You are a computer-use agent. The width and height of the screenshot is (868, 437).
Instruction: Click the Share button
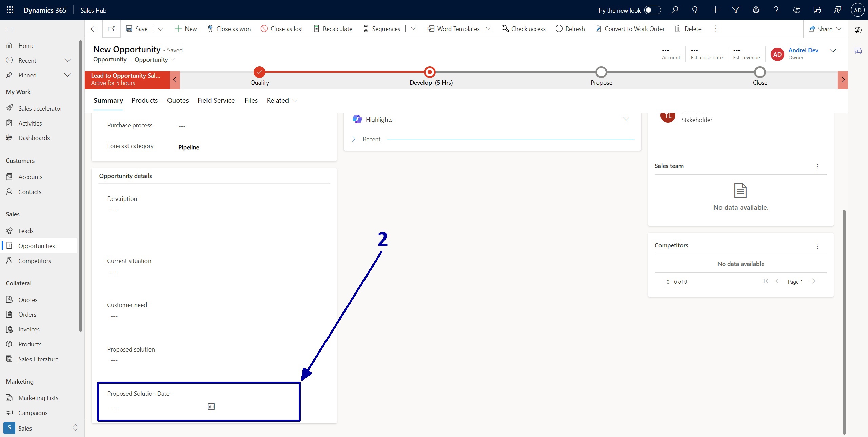(x=820, y=29)
